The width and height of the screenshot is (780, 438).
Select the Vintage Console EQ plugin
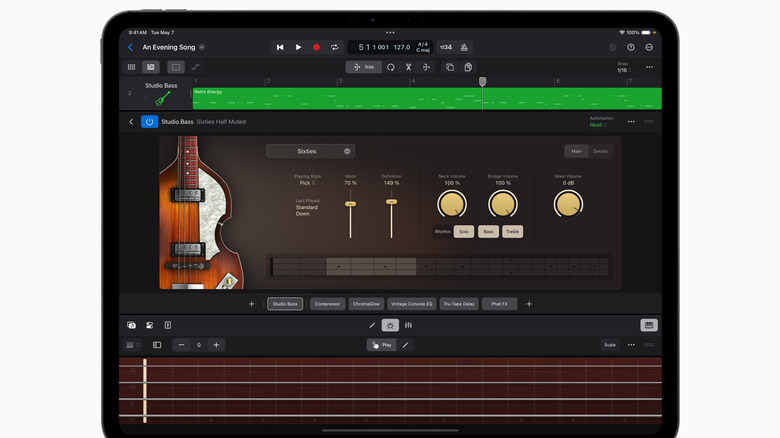pyautogui.click(x=412, y=304)
